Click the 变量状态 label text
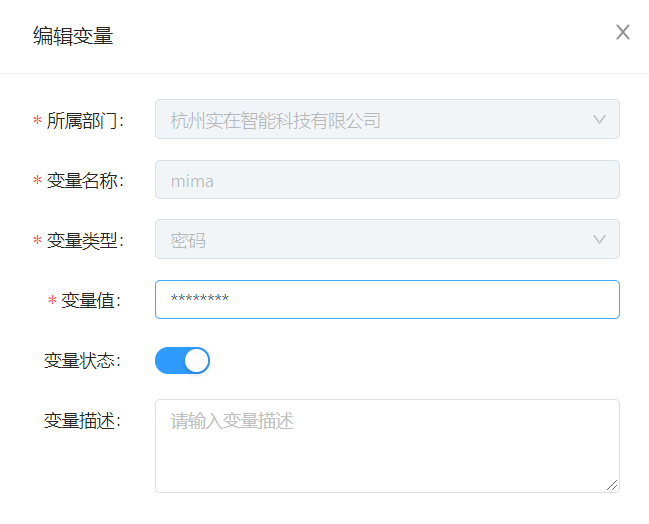Screen dimensions: 649x524 pos(82,361)
